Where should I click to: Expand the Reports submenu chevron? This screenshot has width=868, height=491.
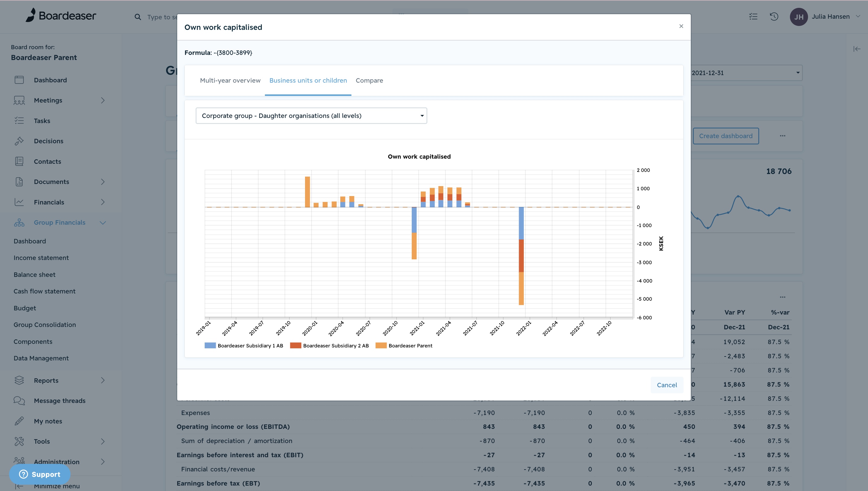point(103,380)
